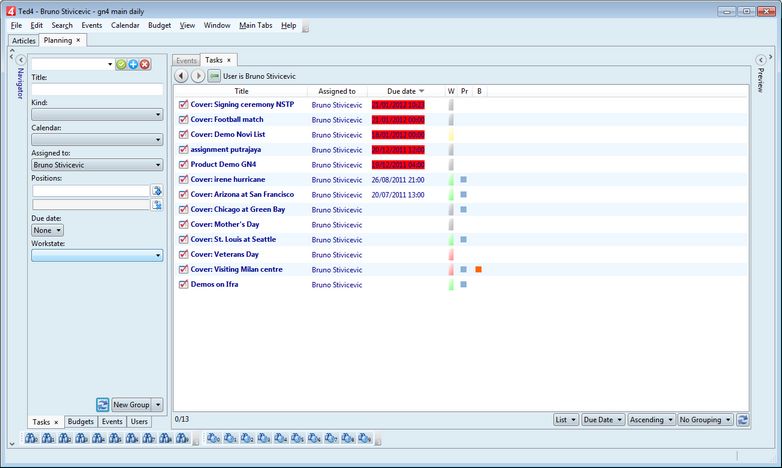Click the second Positions picker icon
The height and width of the screenshot is (468, 782).
(x=157, y=205)
